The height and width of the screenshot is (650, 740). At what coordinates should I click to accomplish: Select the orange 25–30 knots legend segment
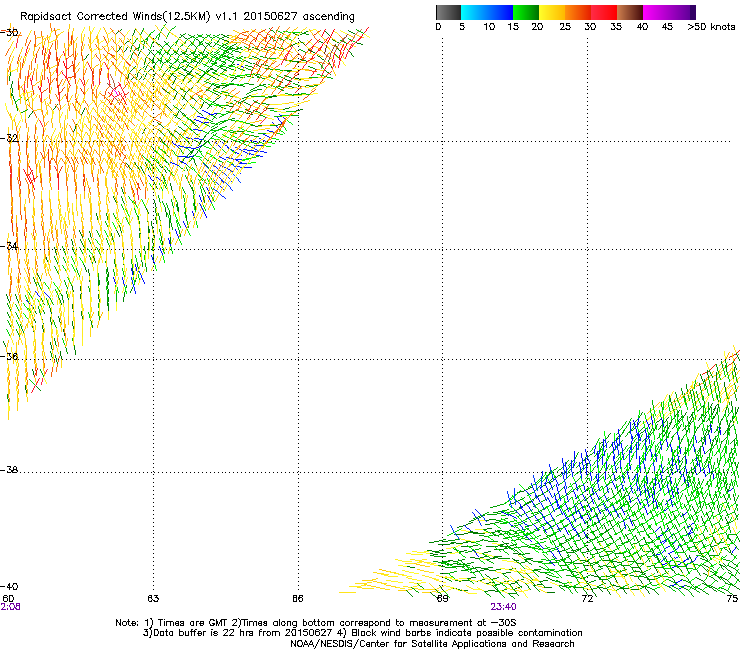578,12
